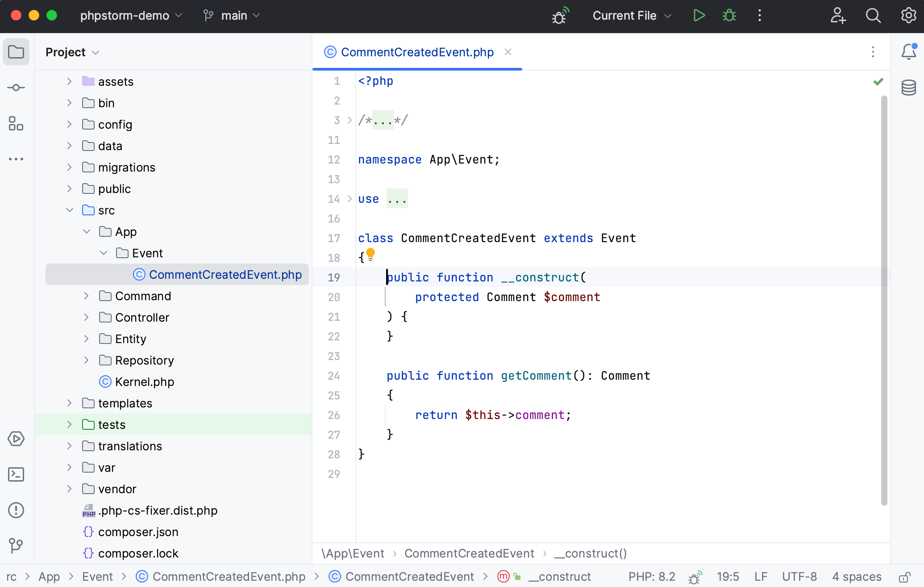Open Kernel.php in project tree
The width and height of the screenshot is (924, 587).
tap(136, 382)
